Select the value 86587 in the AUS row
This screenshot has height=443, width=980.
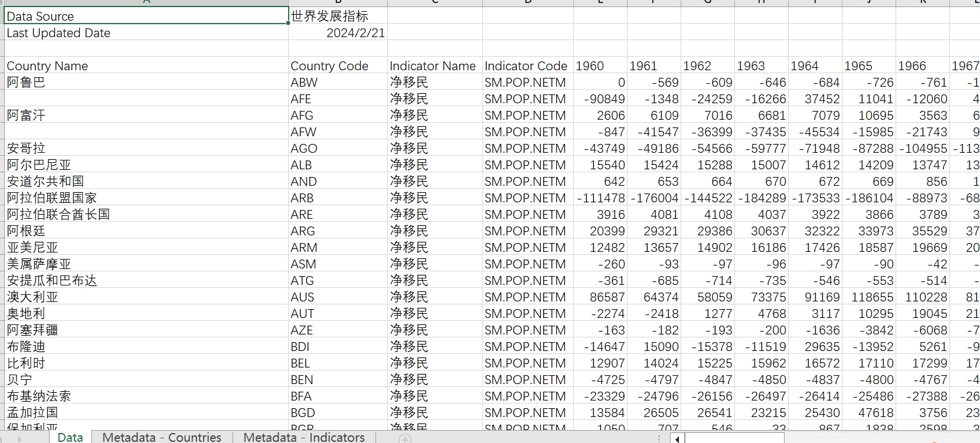pyautogui.click(x=600, y=297)
